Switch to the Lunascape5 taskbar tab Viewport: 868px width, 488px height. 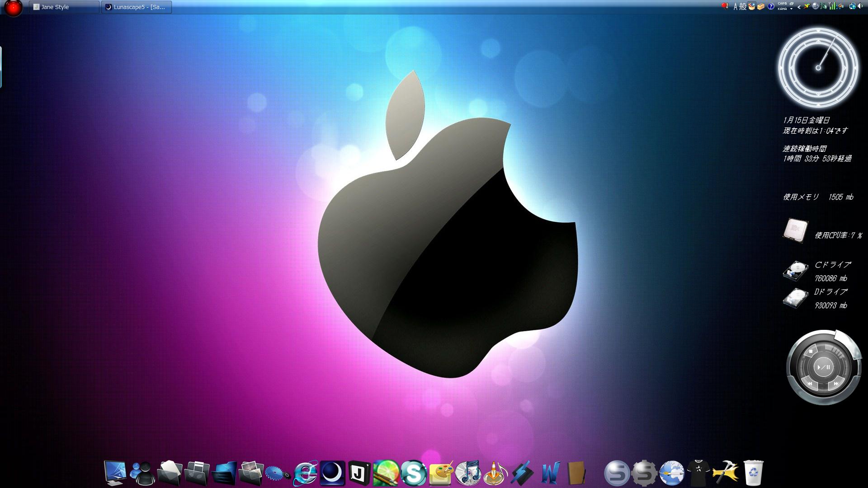[x=136, y=7]
